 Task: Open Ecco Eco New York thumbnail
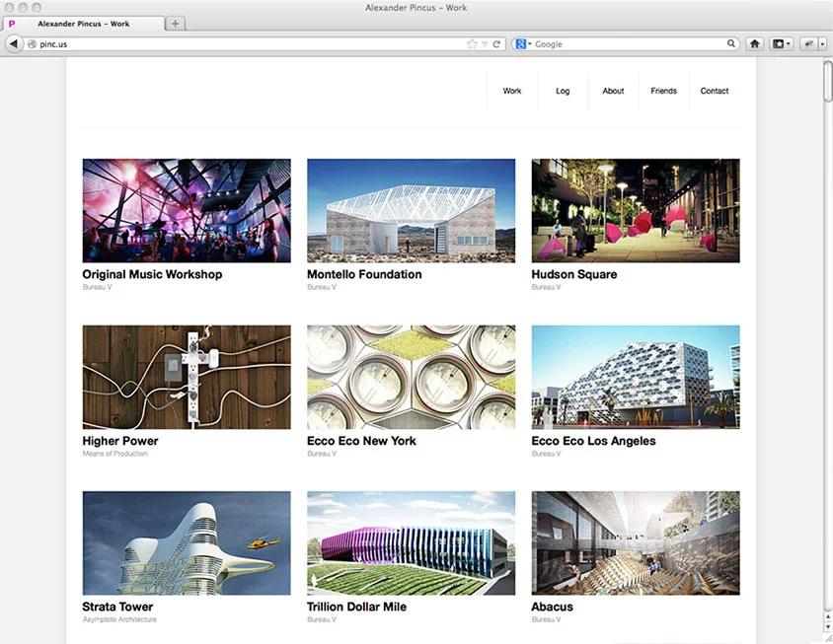412,377
